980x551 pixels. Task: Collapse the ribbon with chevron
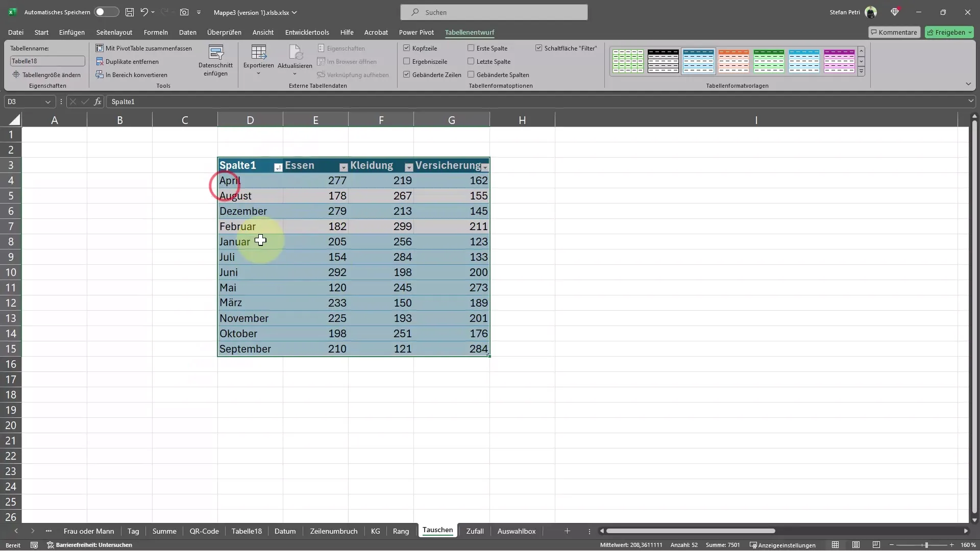pos(968,84)
